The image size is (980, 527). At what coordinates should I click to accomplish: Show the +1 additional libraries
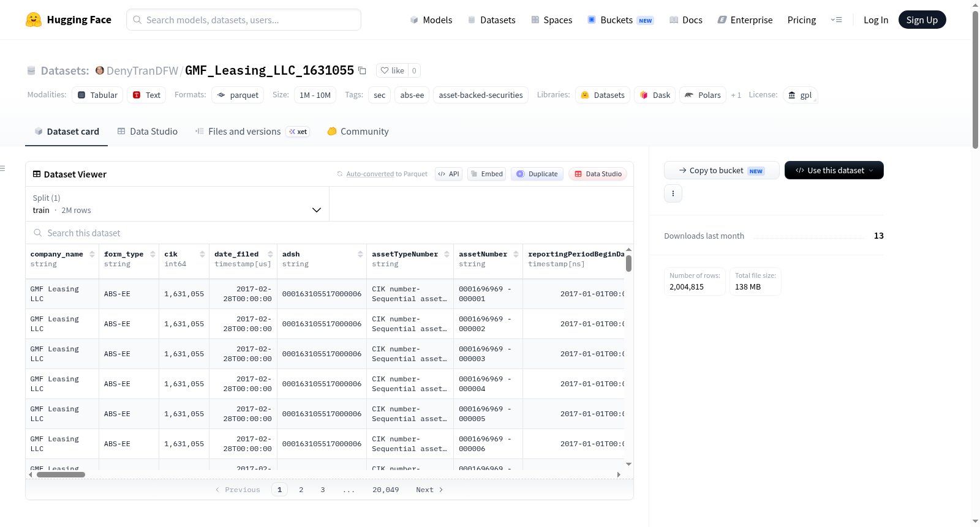click(736, 95)
